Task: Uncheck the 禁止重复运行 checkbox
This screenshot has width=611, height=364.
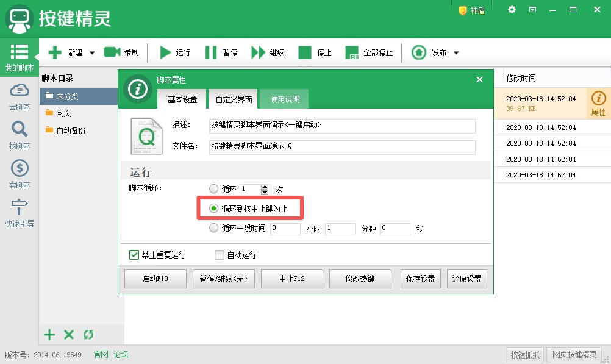Action: click(x=134, y=255)
